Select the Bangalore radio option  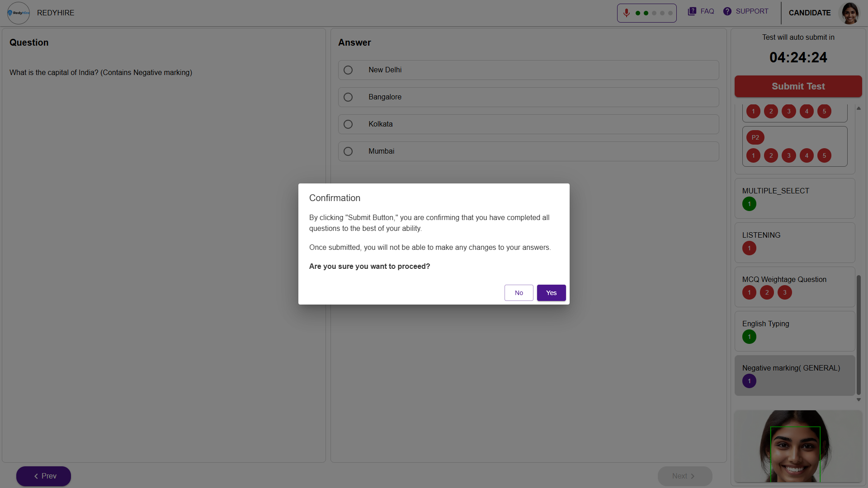click(348, 97)
